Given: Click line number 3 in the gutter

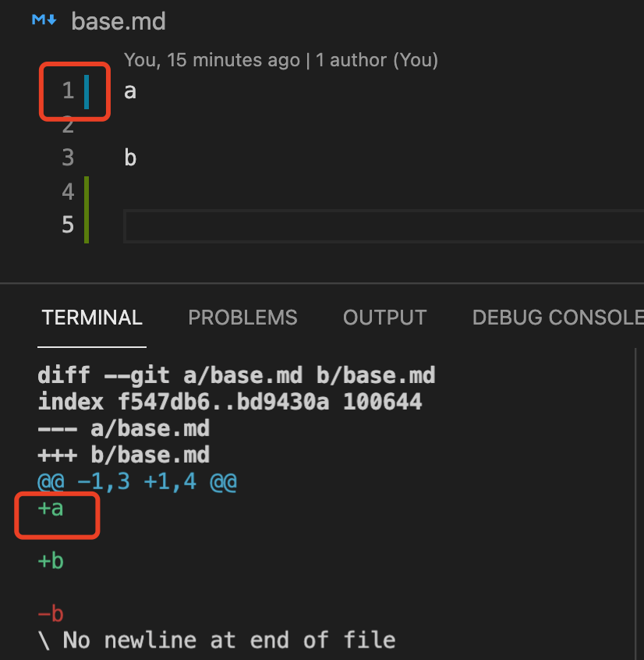Looking at the screenshot, I should pos(68,158).
